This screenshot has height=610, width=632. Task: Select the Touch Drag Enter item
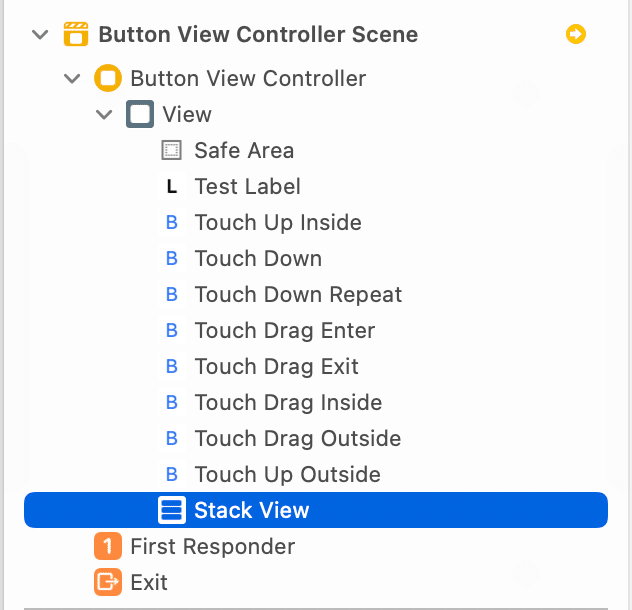[x=284, y=330]
